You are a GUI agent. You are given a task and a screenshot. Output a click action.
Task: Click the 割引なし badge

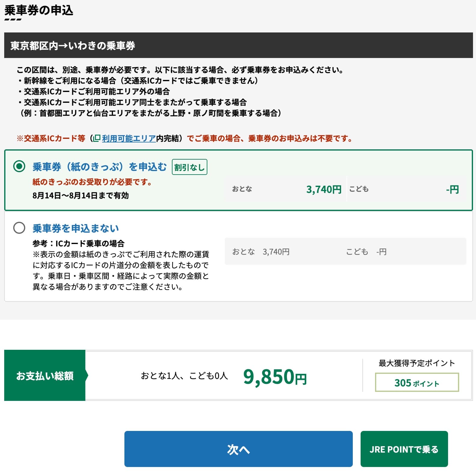pyautogui.click(x=189, y=167)
